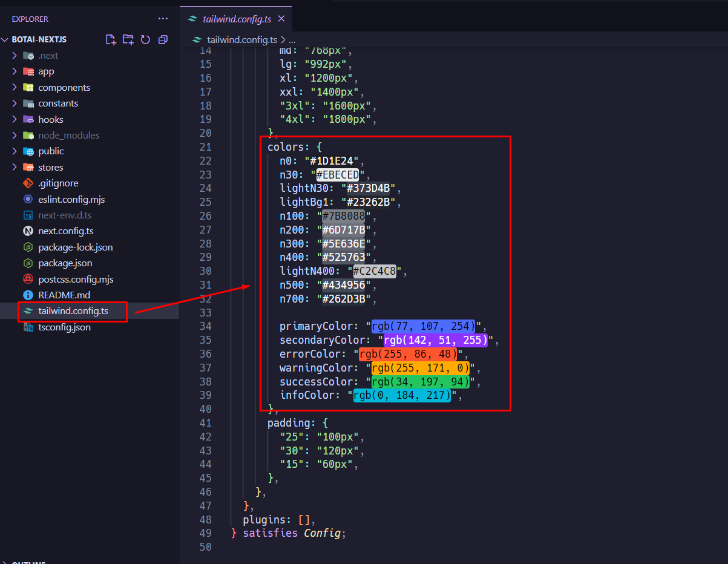Viewport: 728px width, 564px height.
Task: Expand the components folder
Action: coord(15,88)
